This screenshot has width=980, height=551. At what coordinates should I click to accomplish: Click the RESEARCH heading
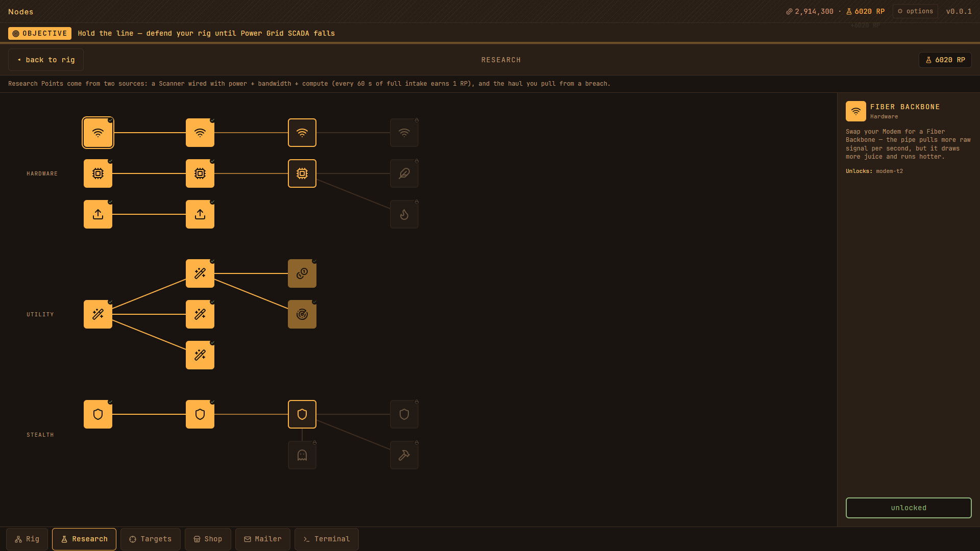click(x=501, y=60)
